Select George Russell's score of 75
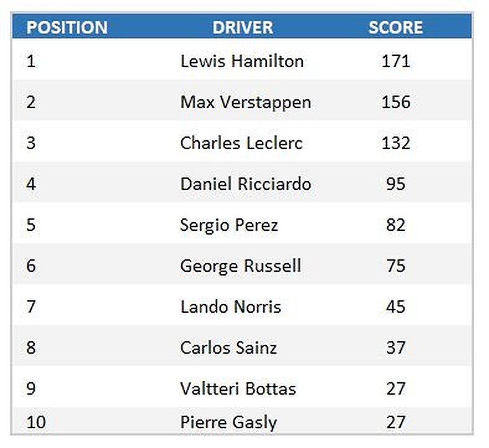489x448 pixels. pos(396,266)
